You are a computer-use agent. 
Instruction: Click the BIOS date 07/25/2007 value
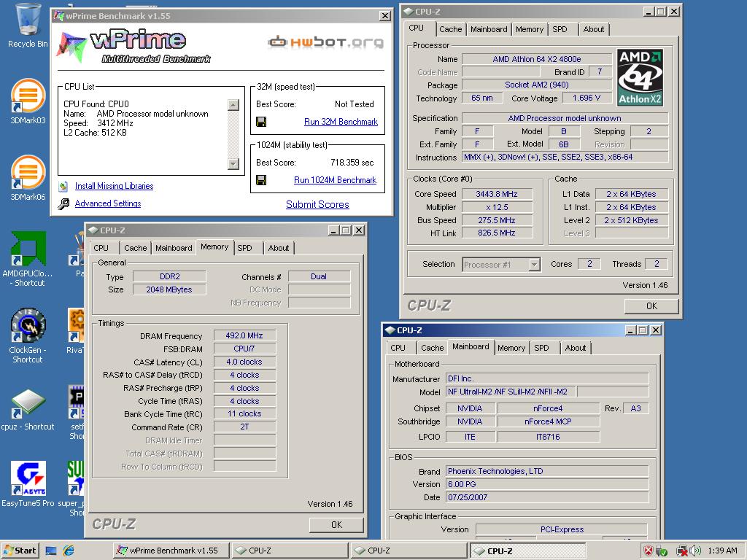[547, 497]
